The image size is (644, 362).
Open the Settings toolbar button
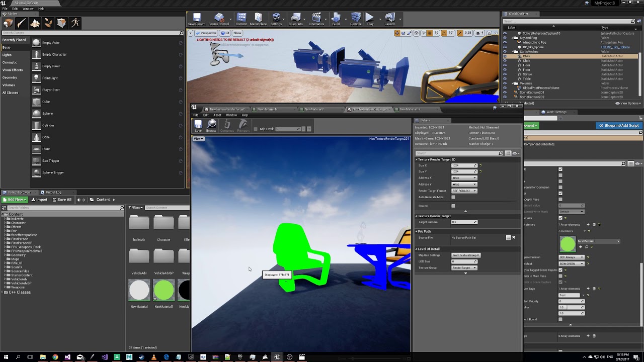click(x=276, y=20)
